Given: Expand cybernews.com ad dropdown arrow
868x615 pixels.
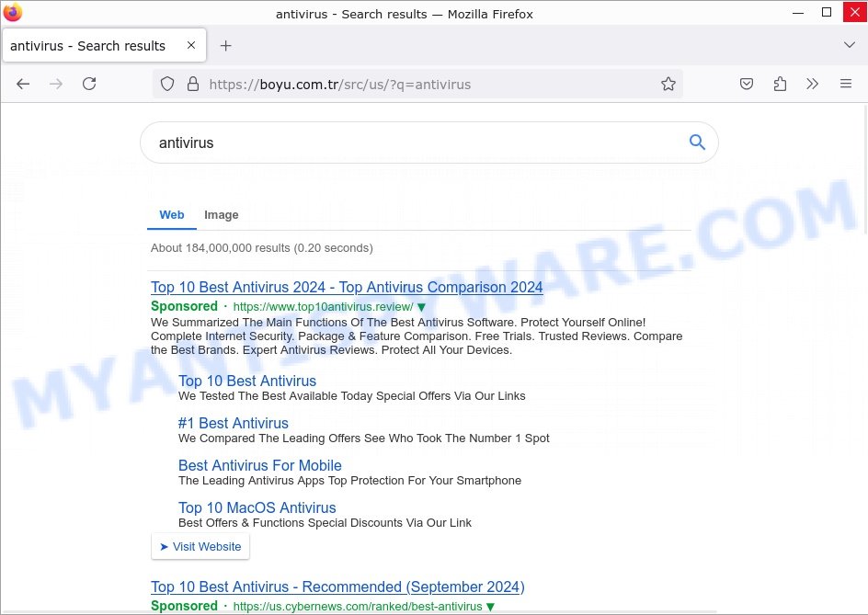Looking at the screenshot, I should pyautogui.click(x=490, y=607).
